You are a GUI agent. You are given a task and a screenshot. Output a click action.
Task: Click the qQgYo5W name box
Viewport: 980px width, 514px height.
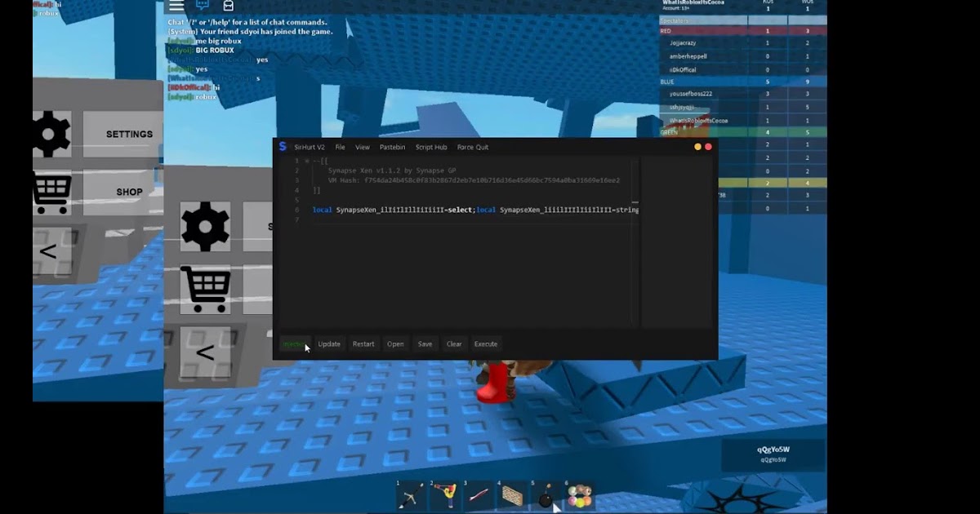click(x=773, y=454)
